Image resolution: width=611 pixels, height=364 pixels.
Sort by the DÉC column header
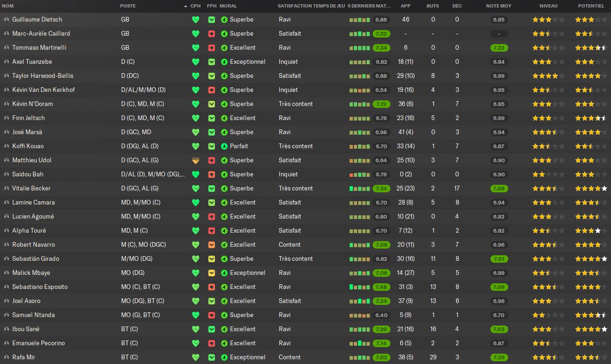click(x=457, y=6)
